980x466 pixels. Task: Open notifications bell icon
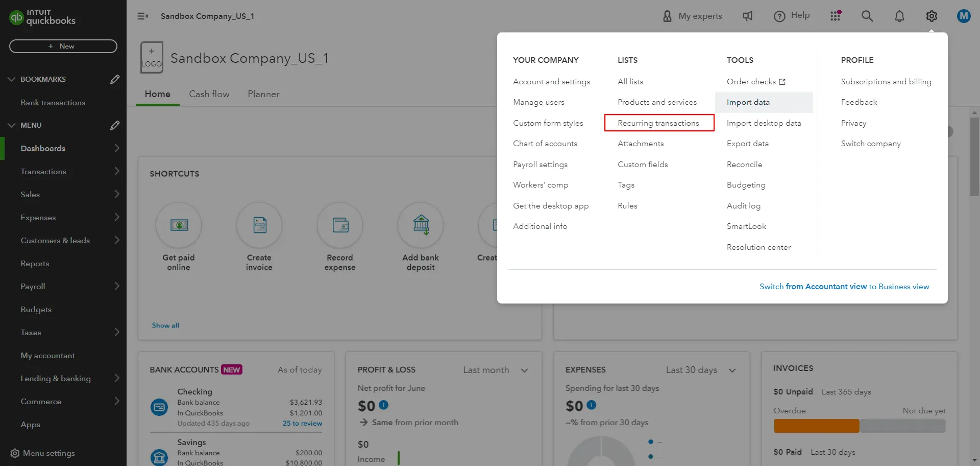click(899, 16)
